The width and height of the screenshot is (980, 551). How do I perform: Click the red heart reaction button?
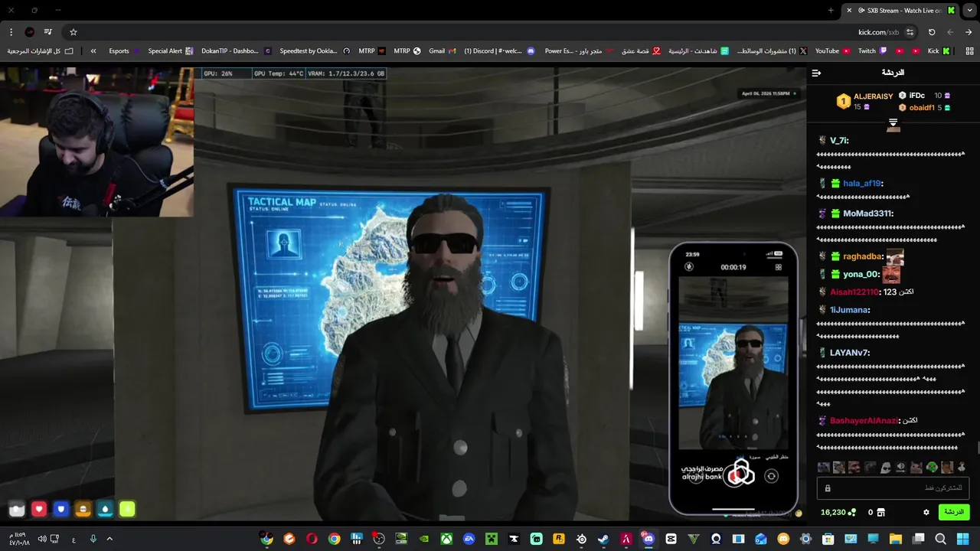(x=39, y=509)
